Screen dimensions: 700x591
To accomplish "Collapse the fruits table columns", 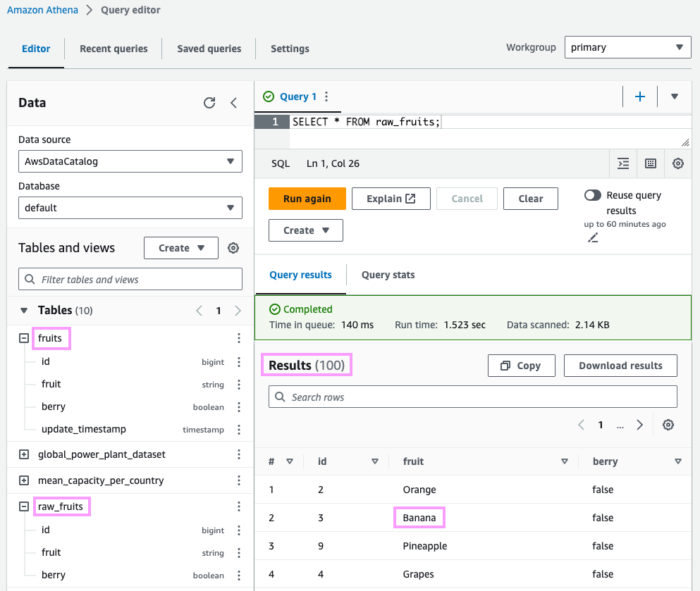I will click(x=24, y=339).
